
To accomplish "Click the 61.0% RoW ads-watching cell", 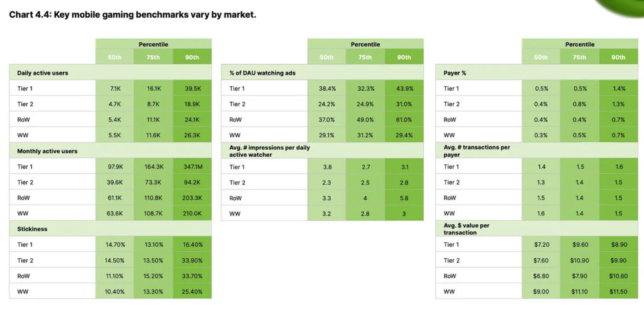I will click(404, 120).
